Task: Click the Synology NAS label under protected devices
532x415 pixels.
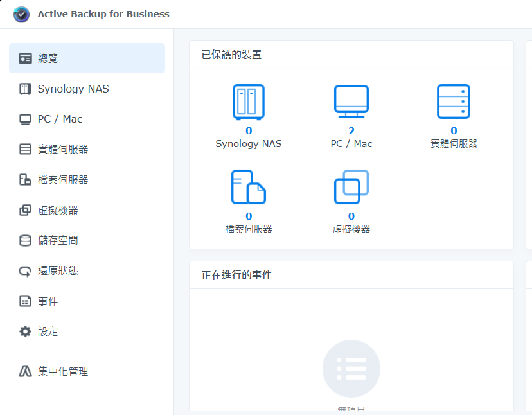Action: pyautogui.click(x=249, y=144)
